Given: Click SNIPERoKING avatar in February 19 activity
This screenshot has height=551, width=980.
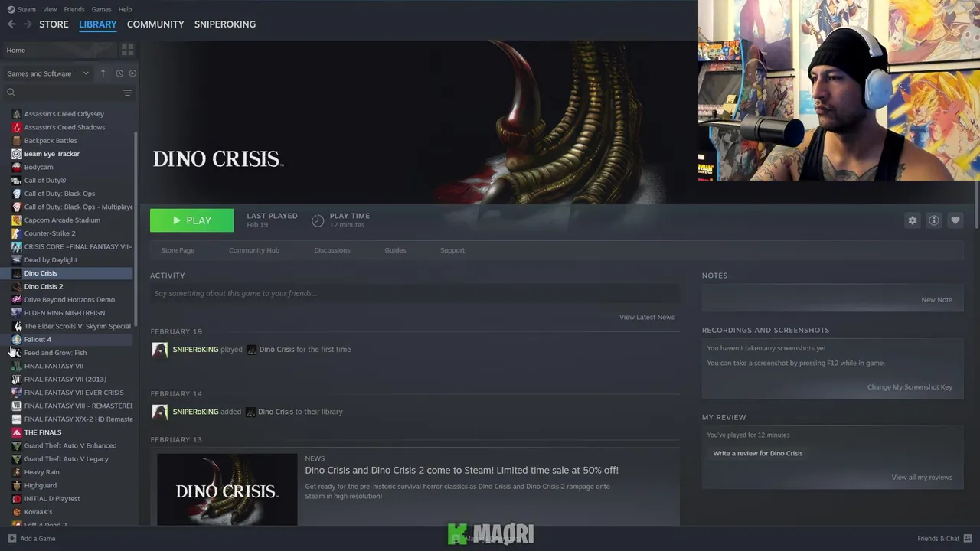Looking at the screenshot, I should pos(160,350).
